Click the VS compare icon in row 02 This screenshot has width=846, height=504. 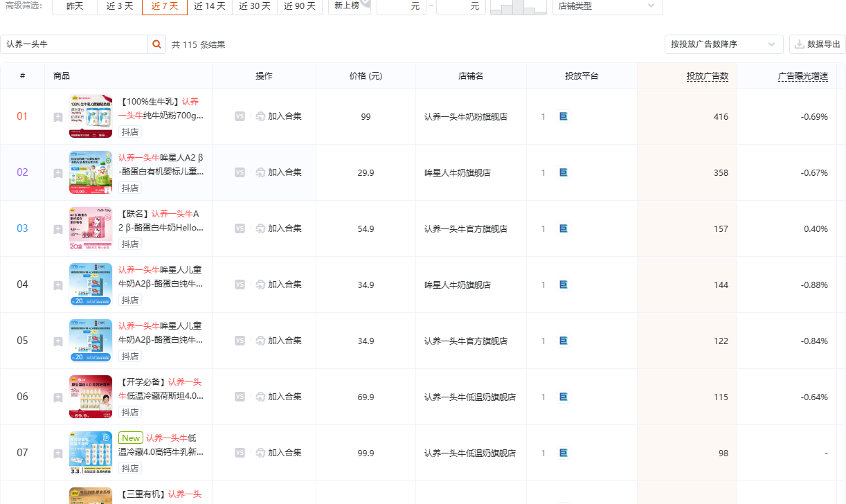(240, 172)
